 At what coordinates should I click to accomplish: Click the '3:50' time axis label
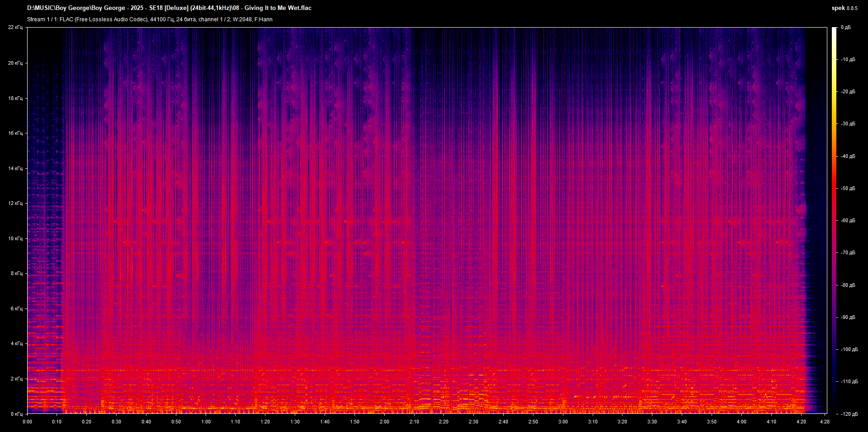click(712, 422)
